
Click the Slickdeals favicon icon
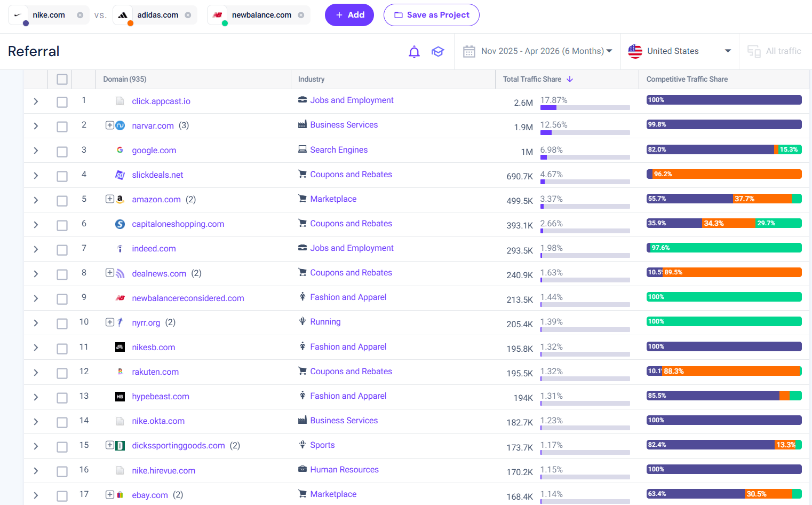120,175
